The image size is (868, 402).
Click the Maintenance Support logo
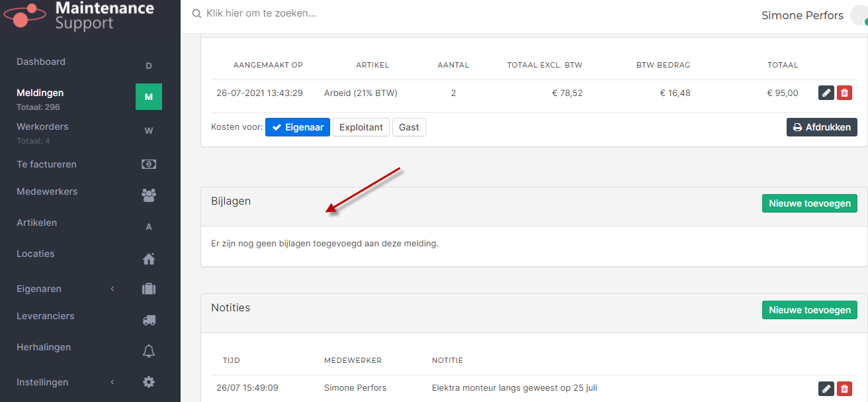tap(79, 16)
